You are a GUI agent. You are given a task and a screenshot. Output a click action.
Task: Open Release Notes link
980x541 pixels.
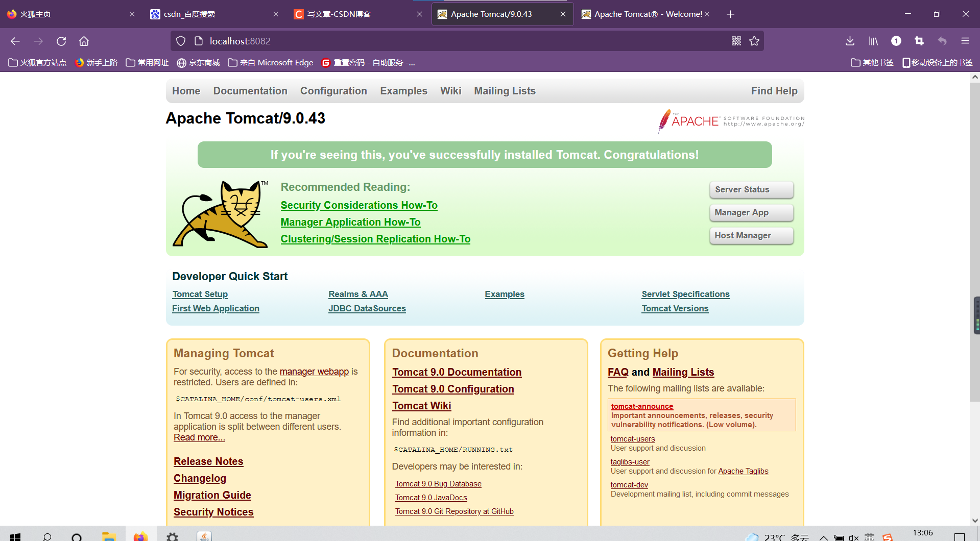208,461
